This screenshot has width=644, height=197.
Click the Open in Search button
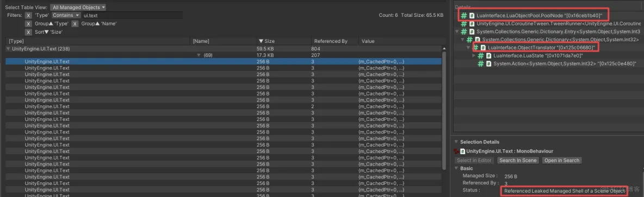pos(562,160)
